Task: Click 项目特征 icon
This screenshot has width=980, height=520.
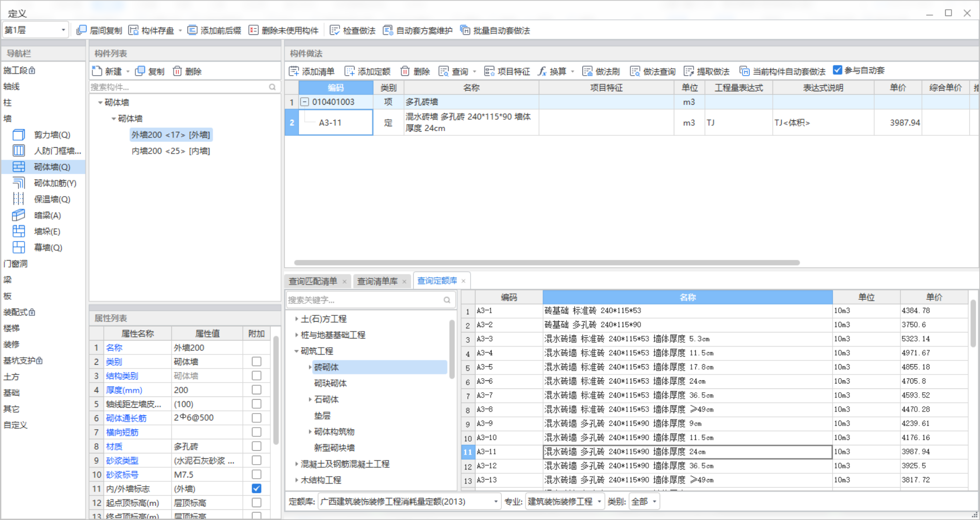Action: click(x=489, y=71)
